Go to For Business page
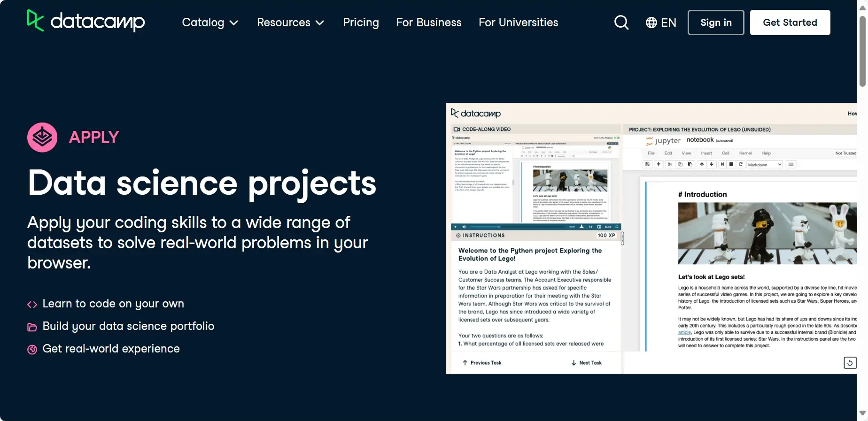The width and height of the screenshot is (868, 421). pos(429,23)
